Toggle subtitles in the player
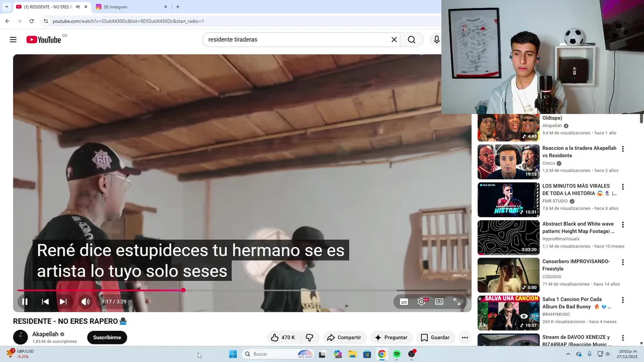This screenshot has width=644, height=362. pos(404,302)
